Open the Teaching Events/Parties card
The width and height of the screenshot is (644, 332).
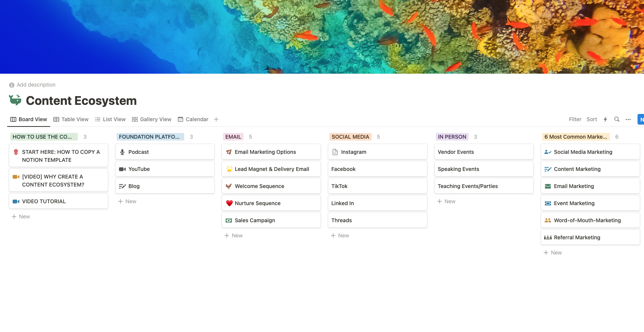(484, 186)
